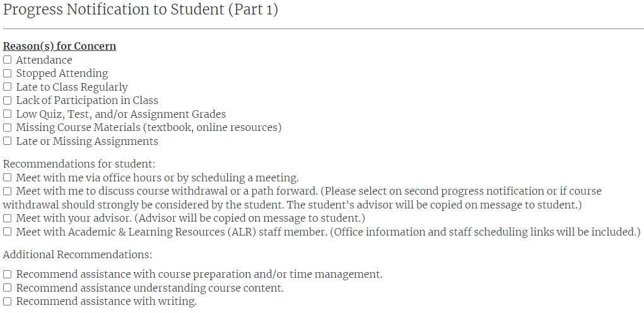
Task: Check Meet with Academic & Learning Resources staff
Action: click(8, 232)
